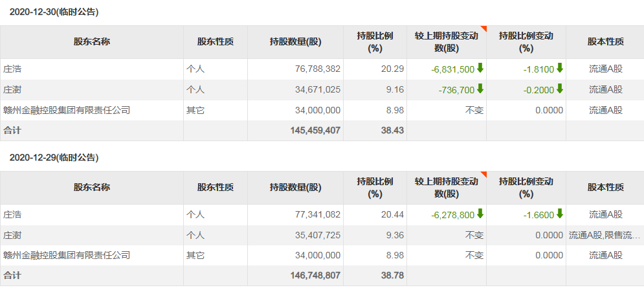Click green down arrow beside -1.8100
The image size is (644, 292).
(560, 68)
